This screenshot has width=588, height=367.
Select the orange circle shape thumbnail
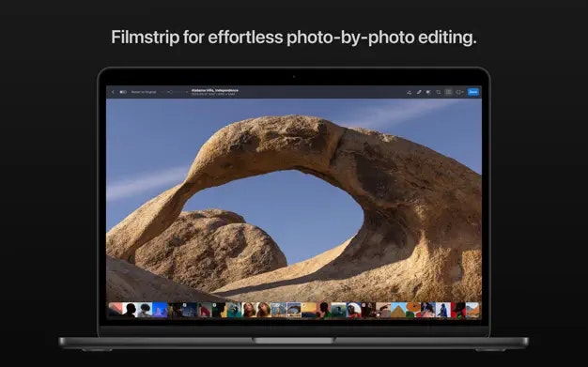(413, 310)
